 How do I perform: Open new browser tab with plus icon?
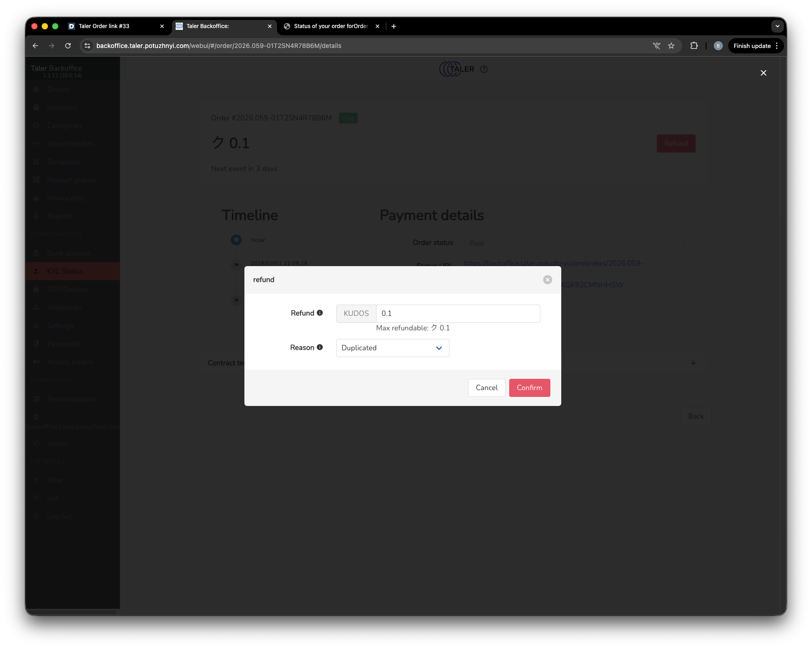click(394, 26)
